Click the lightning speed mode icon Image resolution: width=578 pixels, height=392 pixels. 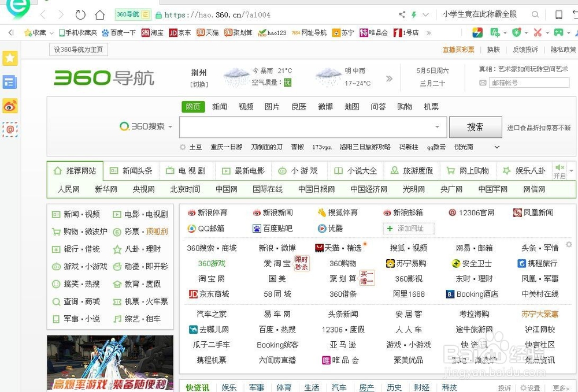tap(414, 15)
